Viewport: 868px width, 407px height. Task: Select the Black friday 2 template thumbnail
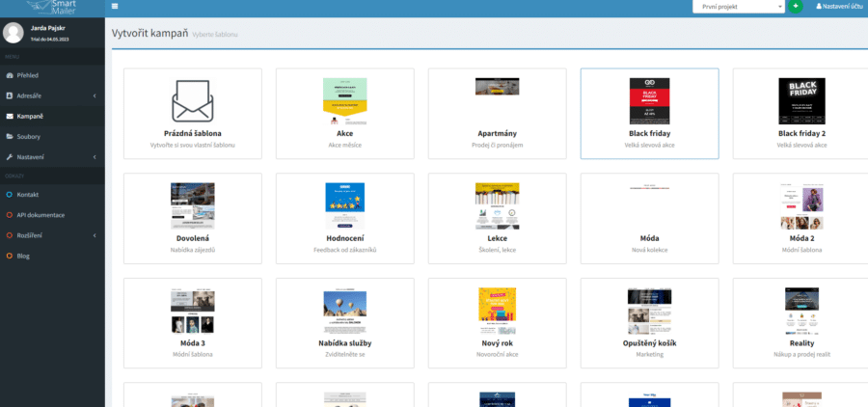801,101
